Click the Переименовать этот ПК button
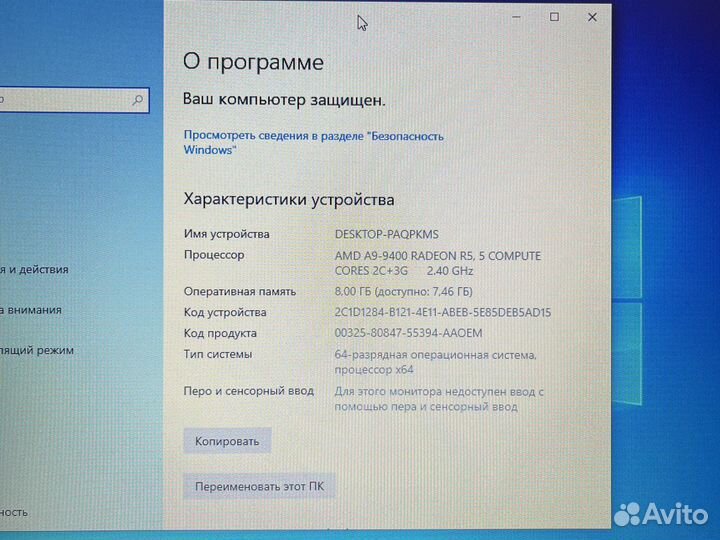The height and width of the screenshot is (540, 720). pyautogui.click(x=259, y=486)
